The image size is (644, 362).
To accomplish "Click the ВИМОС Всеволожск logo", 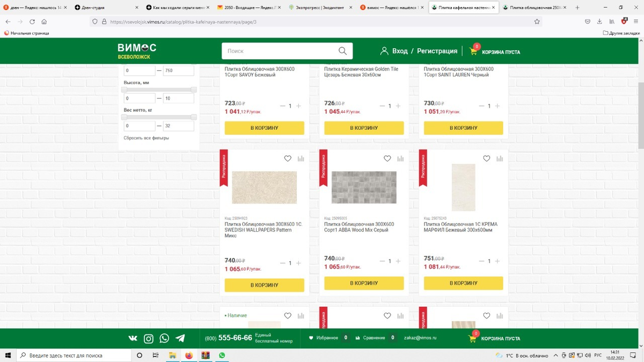I will [137, 51].
